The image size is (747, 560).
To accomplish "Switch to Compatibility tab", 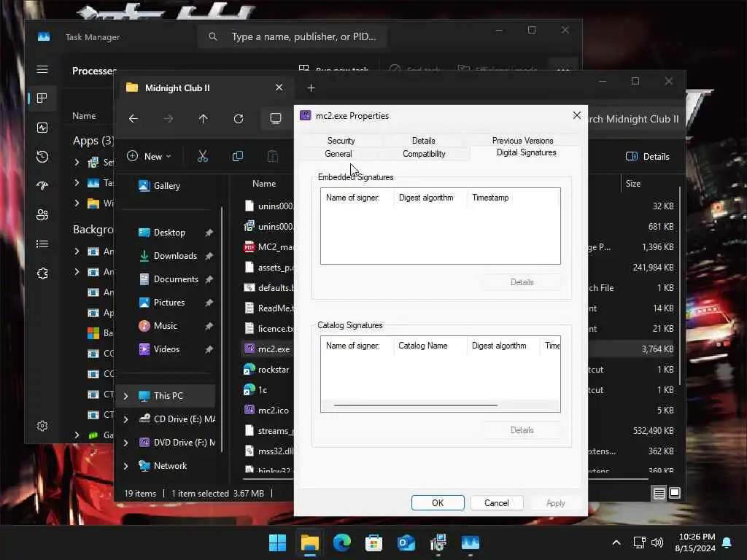I will point(424,154).
